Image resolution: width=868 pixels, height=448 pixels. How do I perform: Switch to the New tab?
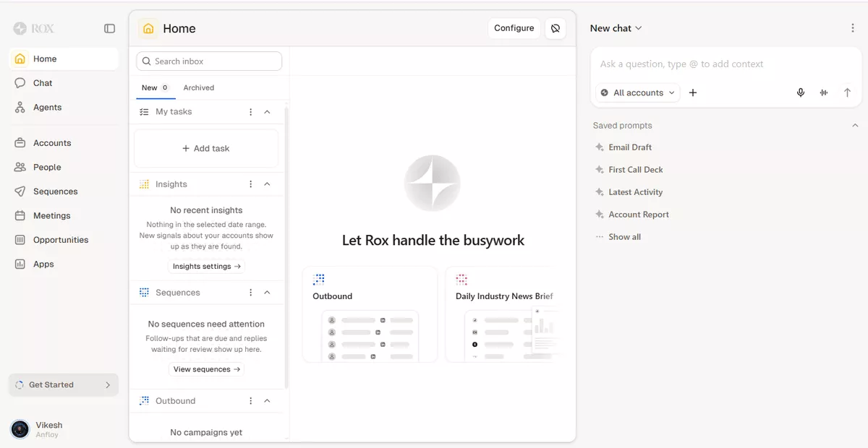[155, 87]
